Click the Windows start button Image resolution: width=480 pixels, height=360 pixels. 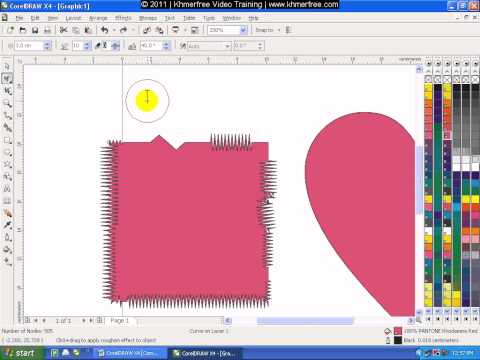point(21,353)
